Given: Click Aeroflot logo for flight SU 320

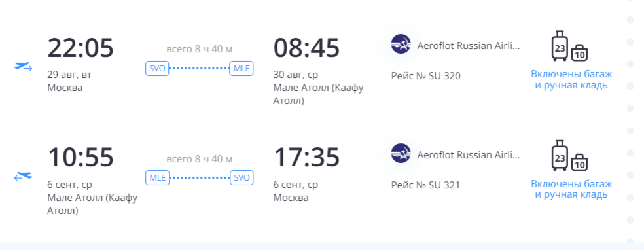Looking at the screenshot, I should coord(401,44).
